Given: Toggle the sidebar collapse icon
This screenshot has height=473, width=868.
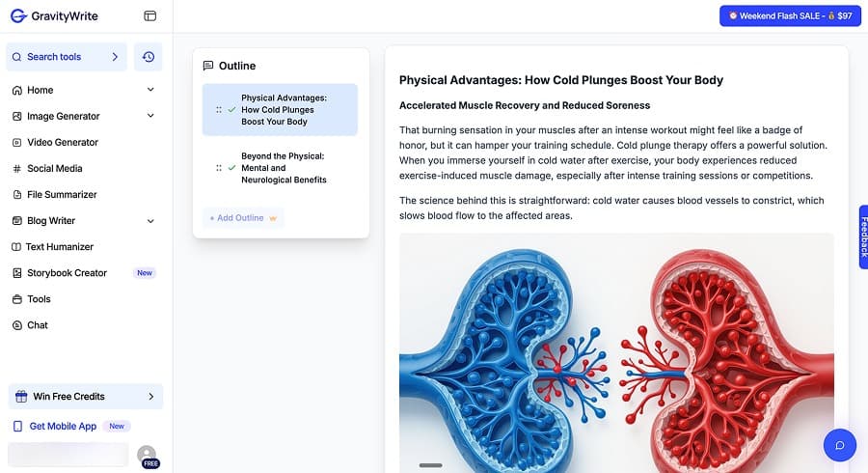Looking at the screenshot, I should (x=149, y=16).
